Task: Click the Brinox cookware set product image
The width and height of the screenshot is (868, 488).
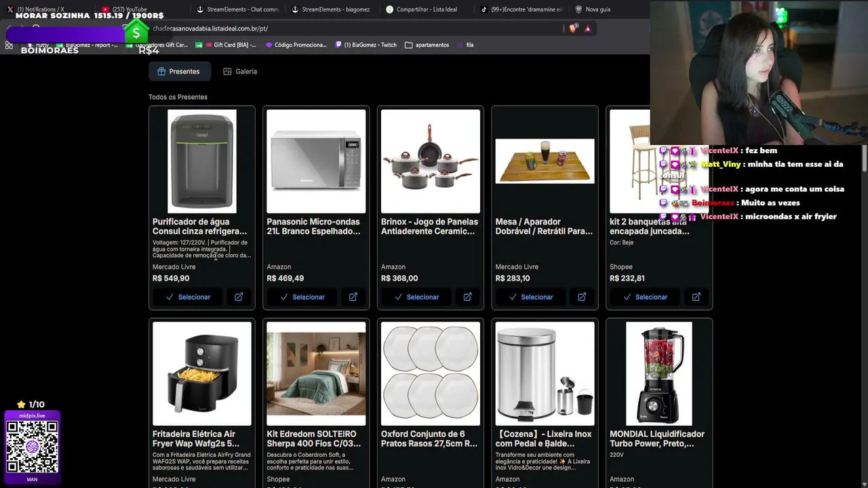Action: tap(431, 161)
